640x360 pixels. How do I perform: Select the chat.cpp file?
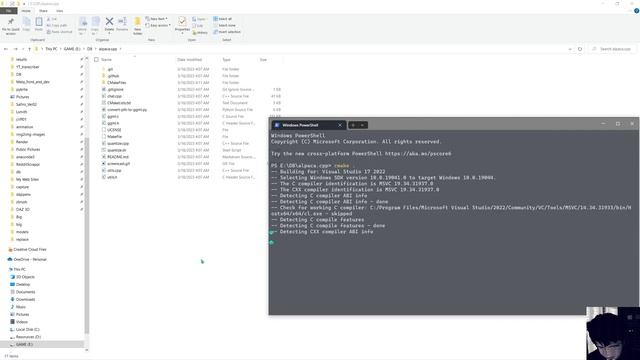coord(115,96)
